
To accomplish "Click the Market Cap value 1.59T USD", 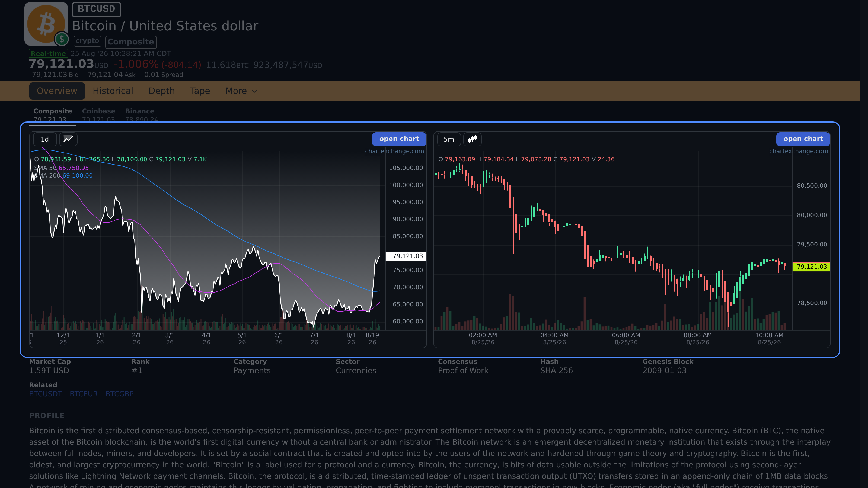I will (49, 370).
